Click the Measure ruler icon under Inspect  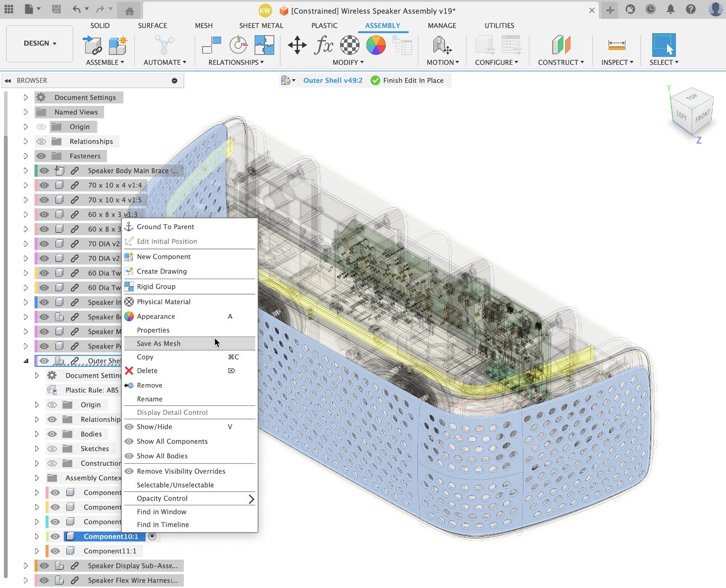coord(617,45)
